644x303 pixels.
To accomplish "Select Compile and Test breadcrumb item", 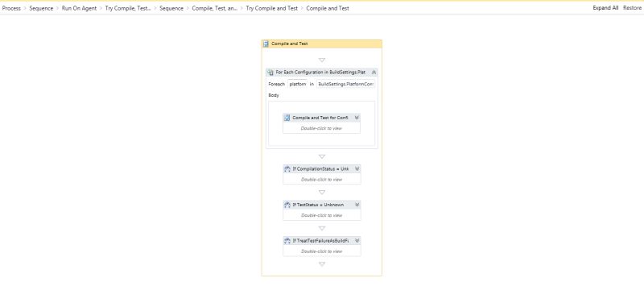I will (328, 8).
